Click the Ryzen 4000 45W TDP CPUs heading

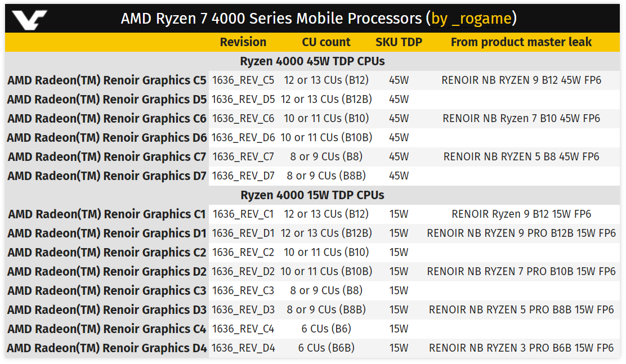point(312,61)
